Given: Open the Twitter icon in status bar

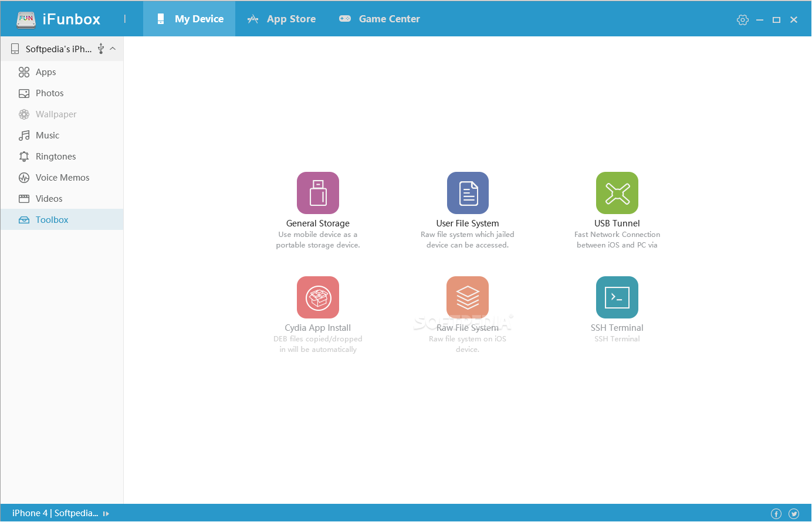Looking at the screenshot, I should coord(794,514).
